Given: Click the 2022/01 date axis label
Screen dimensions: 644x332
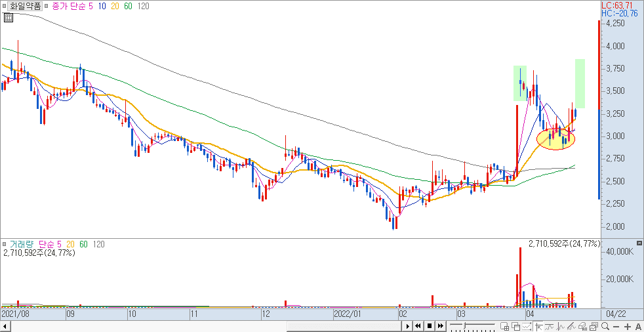Looking at the screenshot, I should (x=346, y=314).
